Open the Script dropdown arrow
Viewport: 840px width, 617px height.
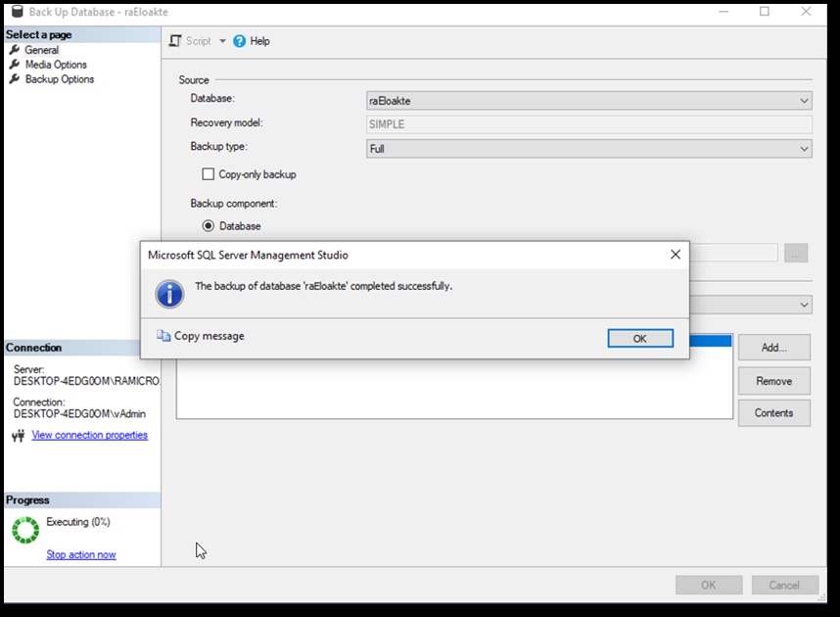(222, 41)
